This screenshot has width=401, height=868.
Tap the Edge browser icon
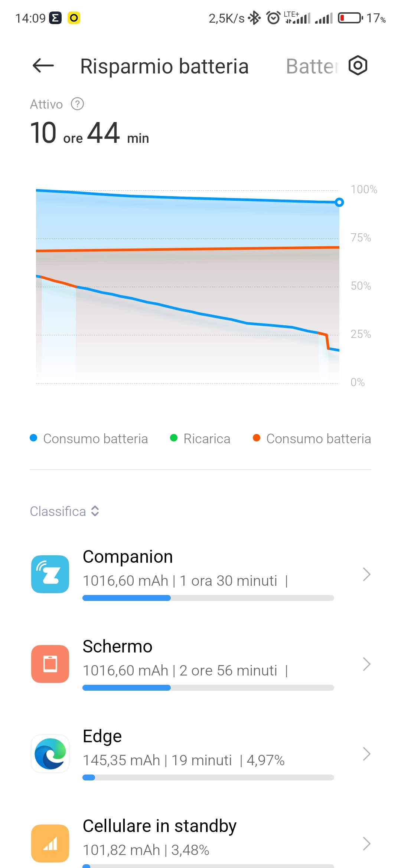pyautogui.click(x=50, y=753)
